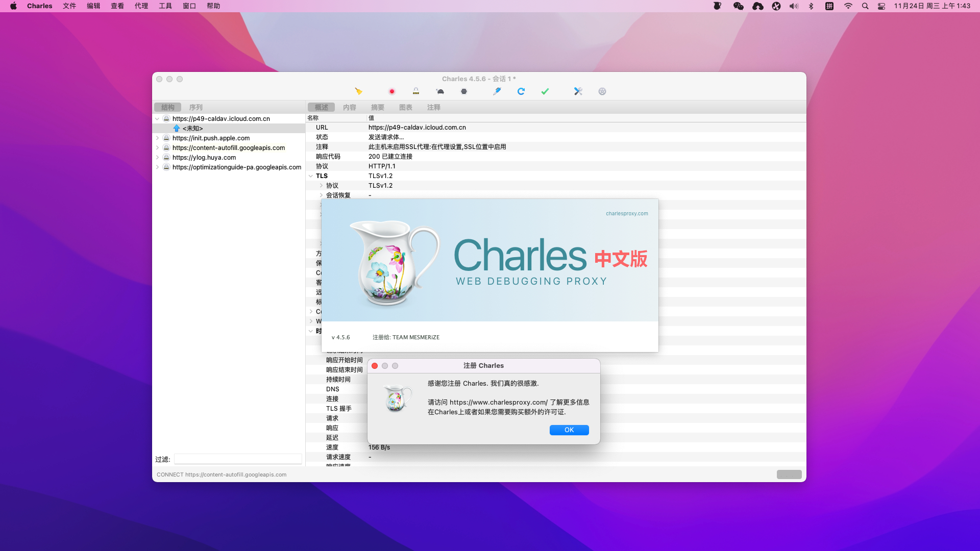Screen dimensions: 980x551
Task: Click the status bar progress indicator
Action: pos(789,474)
